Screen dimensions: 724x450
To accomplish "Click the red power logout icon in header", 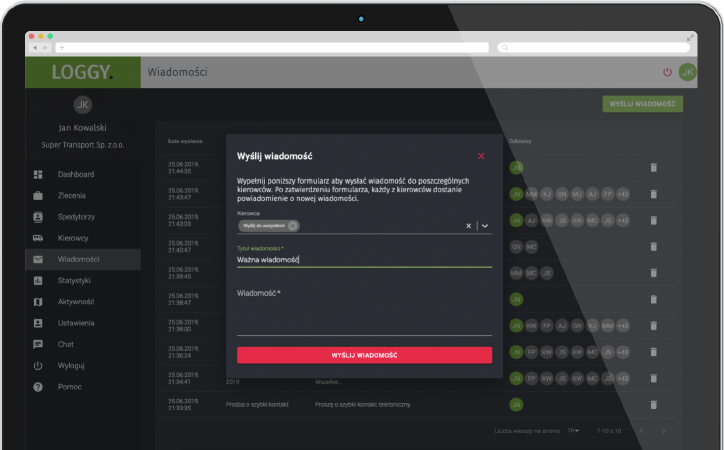I will tap(667, 72).
